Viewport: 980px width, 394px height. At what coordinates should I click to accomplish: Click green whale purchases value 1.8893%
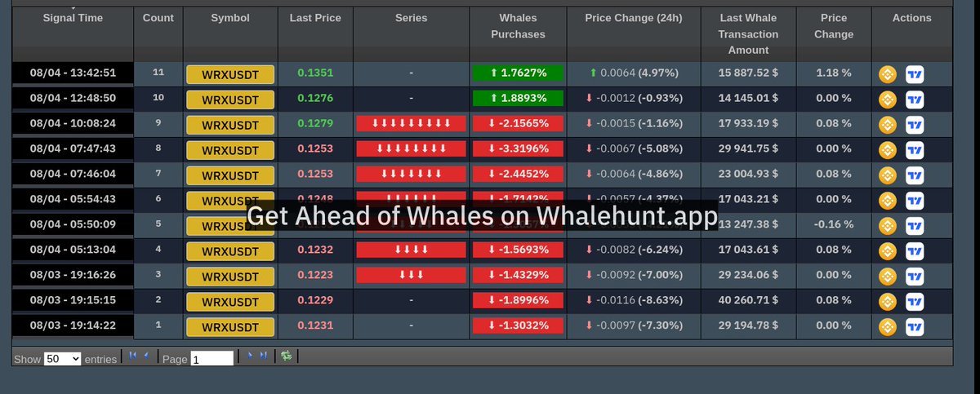[518, 98]
